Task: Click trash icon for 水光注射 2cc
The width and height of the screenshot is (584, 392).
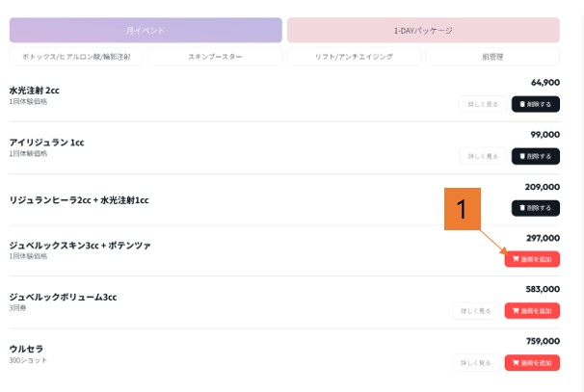Action: tap(523, 104)
